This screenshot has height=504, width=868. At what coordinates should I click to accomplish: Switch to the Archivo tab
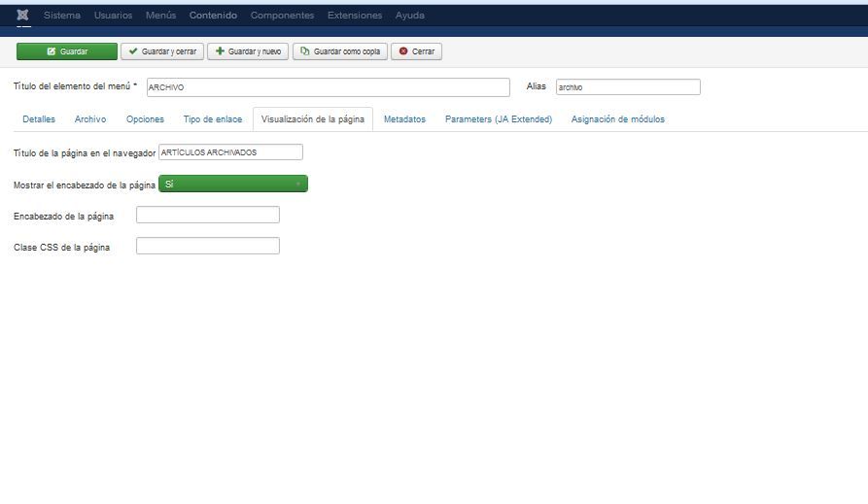[x=90, y=118]
